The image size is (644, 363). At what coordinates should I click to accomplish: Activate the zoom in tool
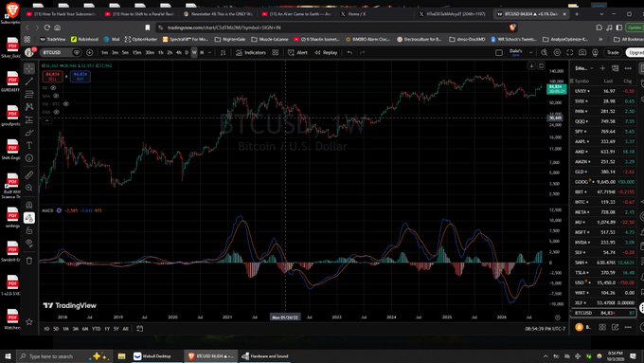(x=29, y=188)
